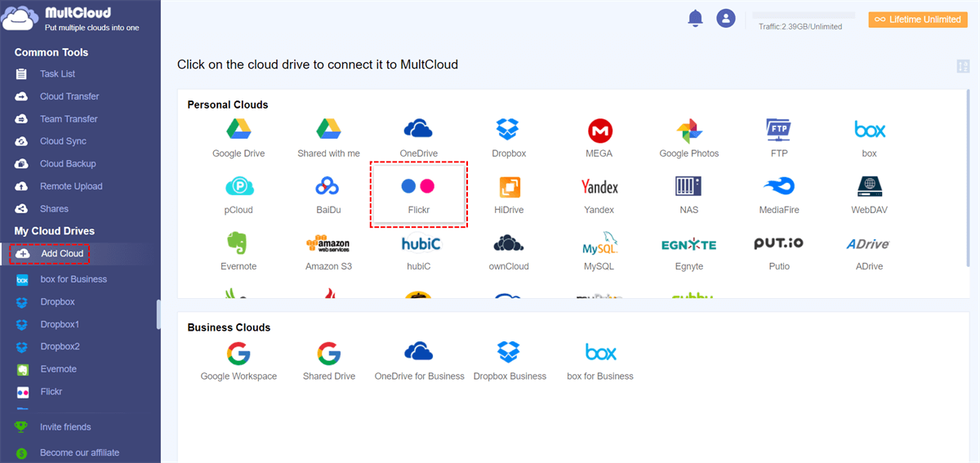Open the user account avatar
Image resolution: width=980 pixels, height=463 pixels.
pyautogui.click(x=725, y=18)
